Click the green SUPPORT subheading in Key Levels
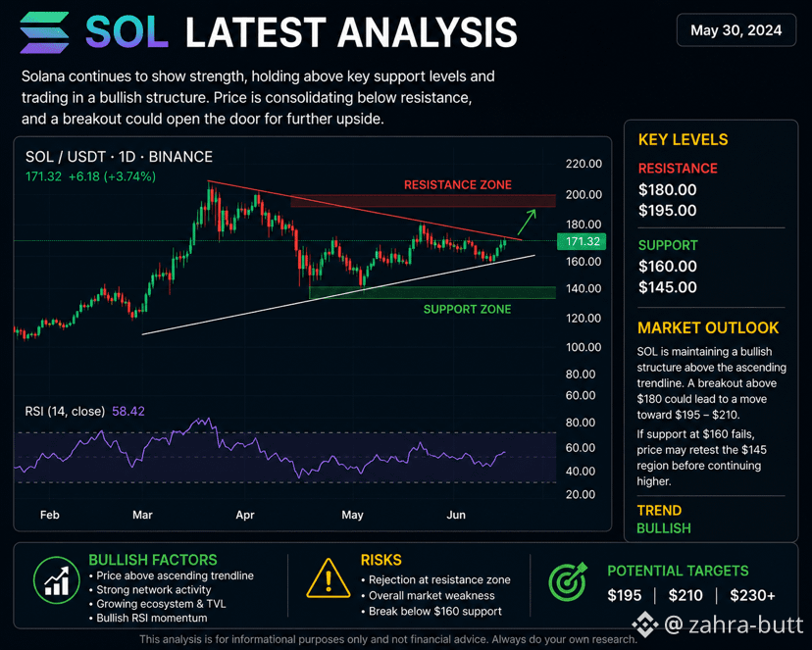The width and height of the screenshot is (812, 650). click(x=668, y=245)
